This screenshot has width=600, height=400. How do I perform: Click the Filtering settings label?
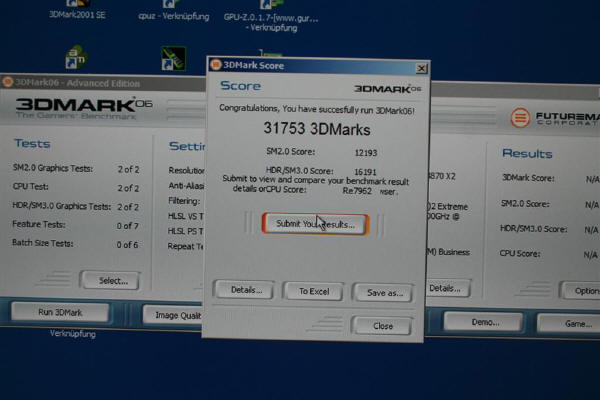point(184,201)
